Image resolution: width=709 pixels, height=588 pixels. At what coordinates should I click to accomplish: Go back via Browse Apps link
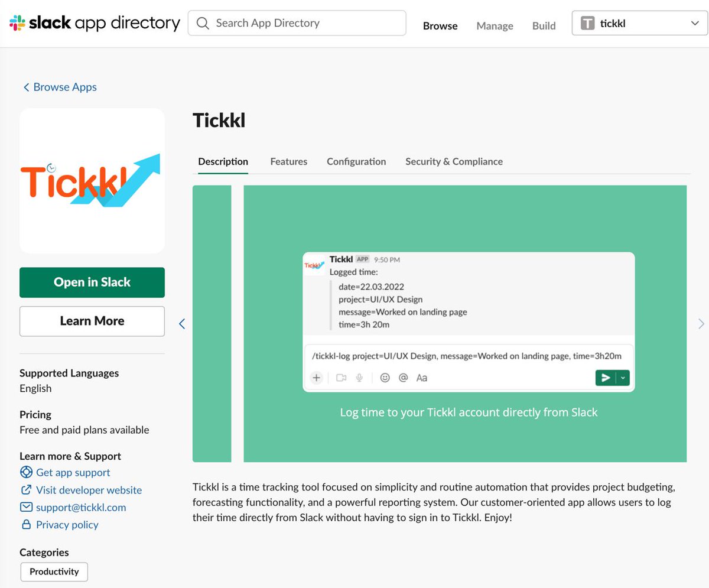tap(60, 87)
